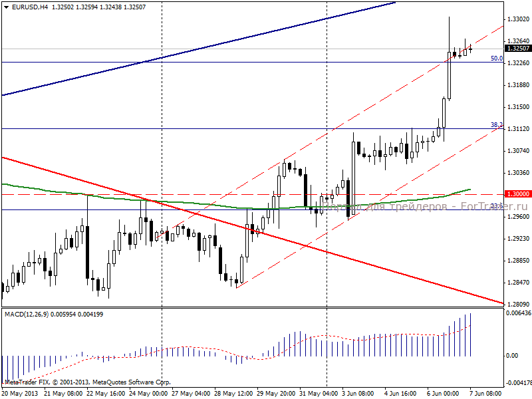This screenshot has width=532, height=399.
Task: Click the 24 May 00:00 time label
Action: click(148, 394)
